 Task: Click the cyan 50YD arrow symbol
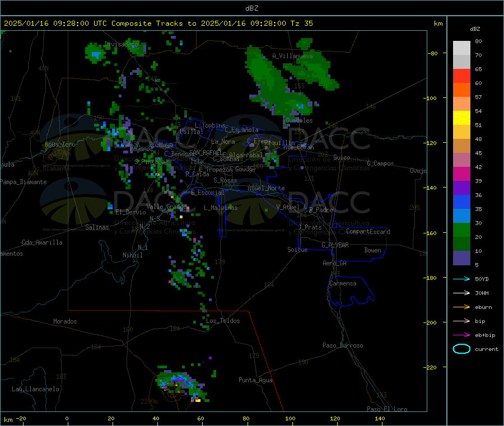pos(461,279)
